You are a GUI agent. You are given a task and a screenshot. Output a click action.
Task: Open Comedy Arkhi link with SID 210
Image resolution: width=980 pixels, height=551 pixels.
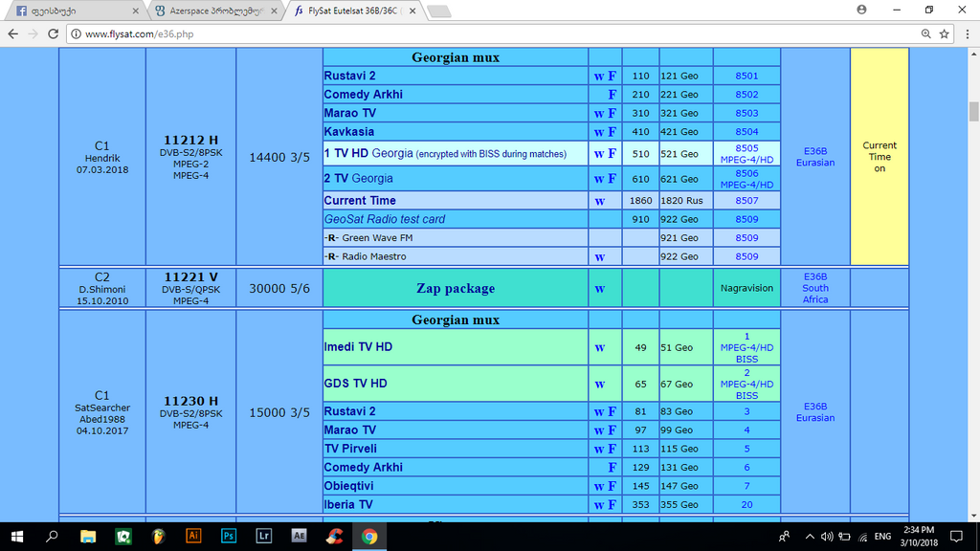pos(363,95)
